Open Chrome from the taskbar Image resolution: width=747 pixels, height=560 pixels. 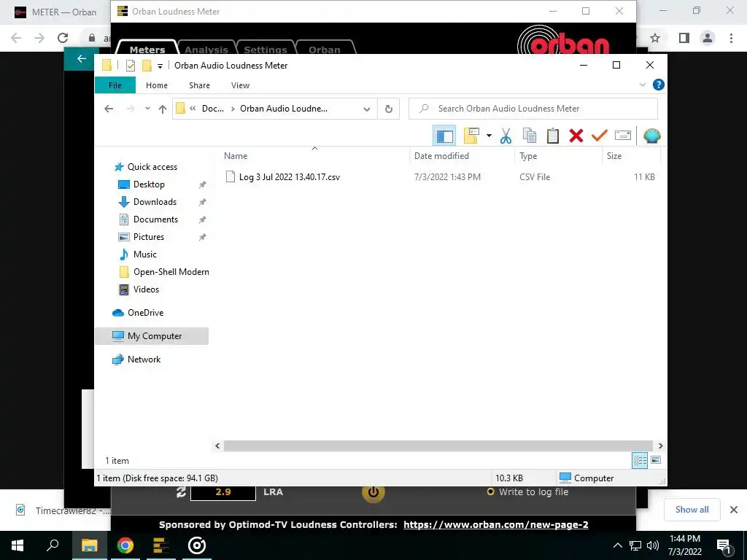click(x=125, y=545)
